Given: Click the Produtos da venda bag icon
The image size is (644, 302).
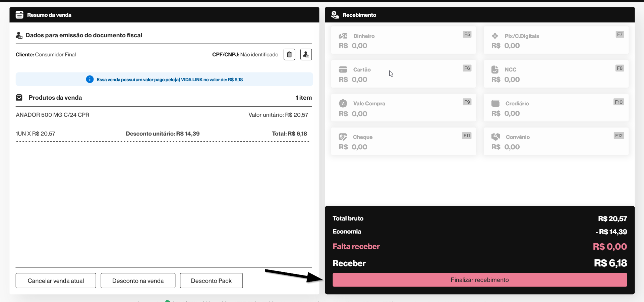Looking at the screenshot, I should [x=19, y=98].
